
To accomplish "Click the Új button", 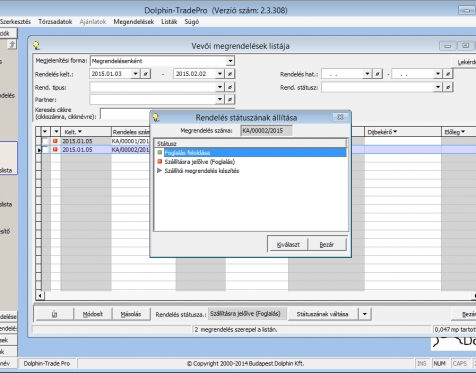I will point(54,314).
